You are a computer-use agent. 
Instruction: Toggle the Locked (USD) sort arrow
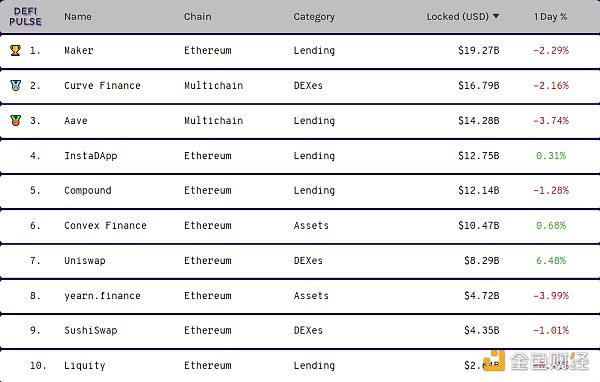click(496, 16)
